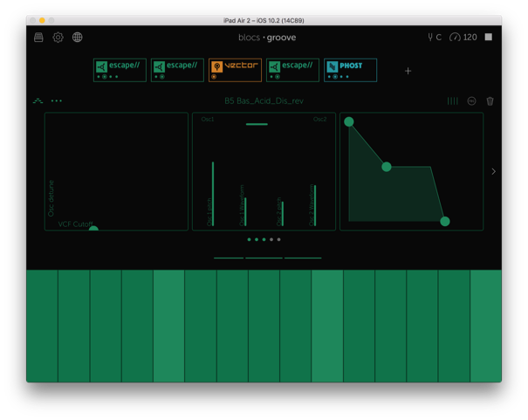Click the circular icon left of trash
The image size is (528, 420).
(471, 101)
